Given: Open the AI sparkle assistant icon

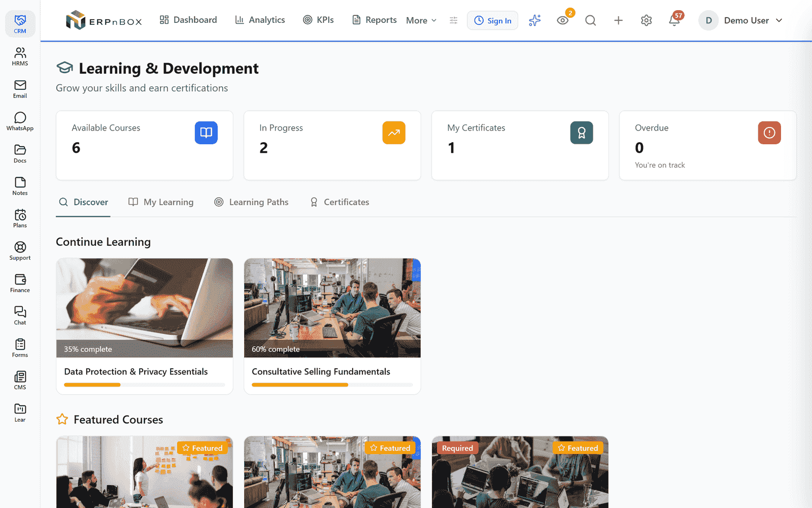Looking at the screenshot, I should (535, 20).
